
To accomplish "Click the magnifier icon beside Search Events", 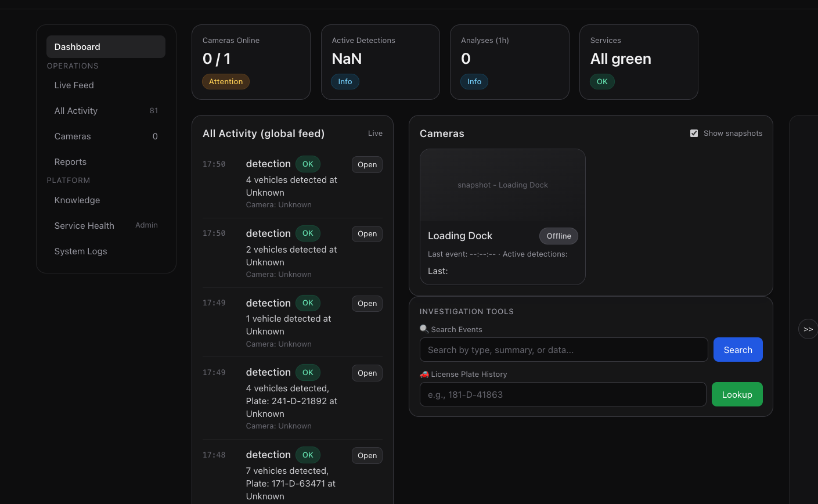I will (x=424, y=329).
